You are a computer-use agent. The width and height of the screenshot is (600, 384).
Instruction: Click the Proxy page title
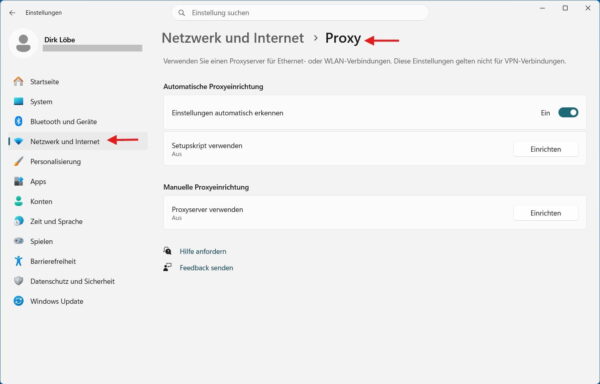(x=343, y=38)
